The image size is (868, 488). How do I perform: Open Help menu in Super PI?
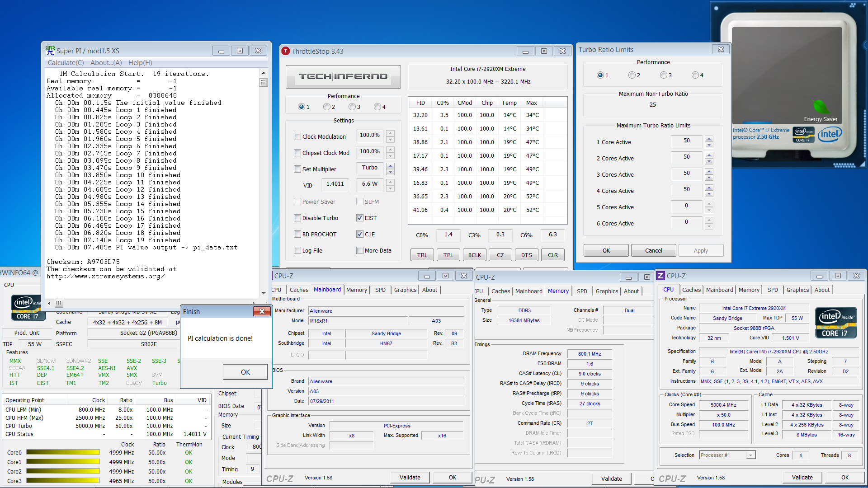(x=140, y=63)
